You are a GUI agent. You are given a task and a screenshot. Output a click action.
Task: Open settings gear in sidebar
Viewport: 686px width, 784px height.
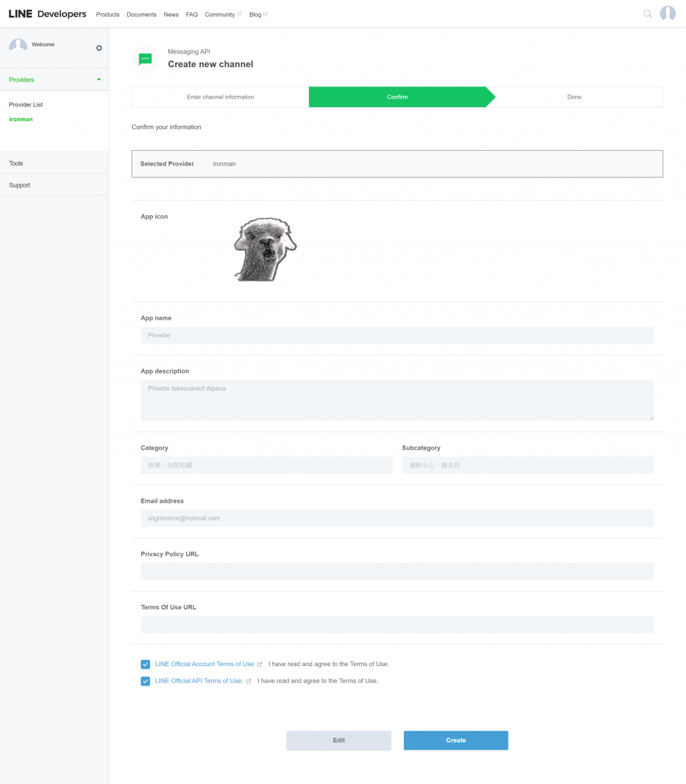(x=99, y=48)
